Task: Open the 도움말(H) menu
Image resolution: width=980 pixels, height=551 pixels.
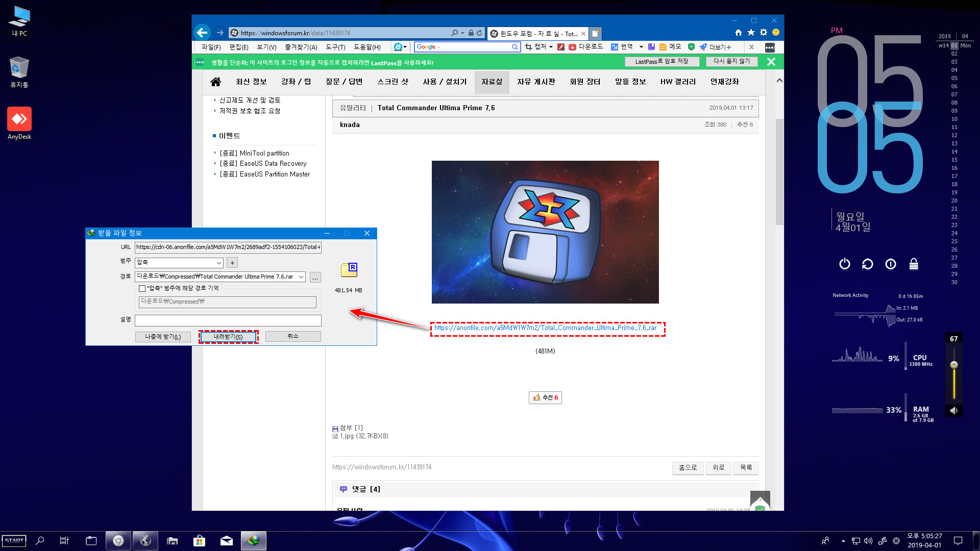Action: pos(367,47)
